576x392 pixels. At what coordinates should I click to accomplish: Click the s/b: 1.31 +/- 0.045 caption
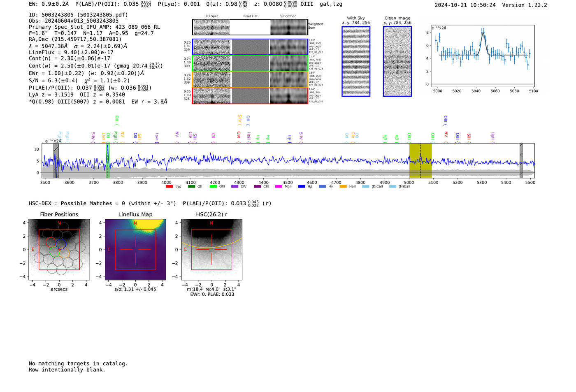pyautogui.click(x=135, y=289)
